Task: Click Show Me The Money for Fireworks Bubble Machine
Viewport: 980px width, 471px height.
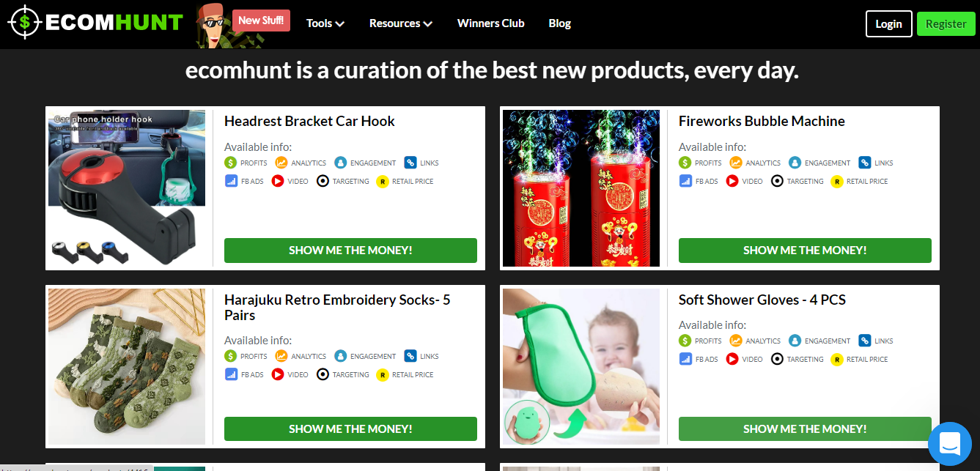Action: 805,251
